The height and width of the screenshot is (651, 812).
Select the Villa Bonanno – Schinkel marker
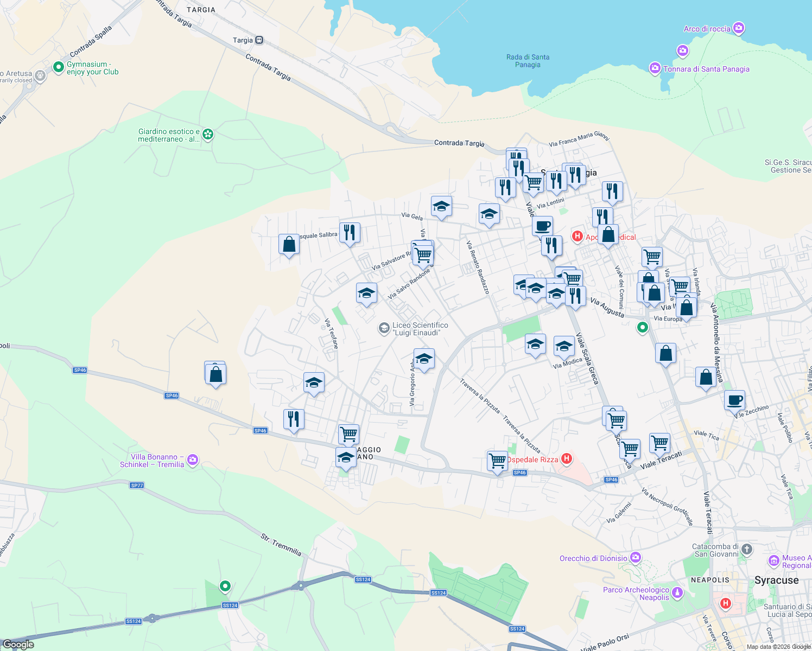tap(192, 459)
